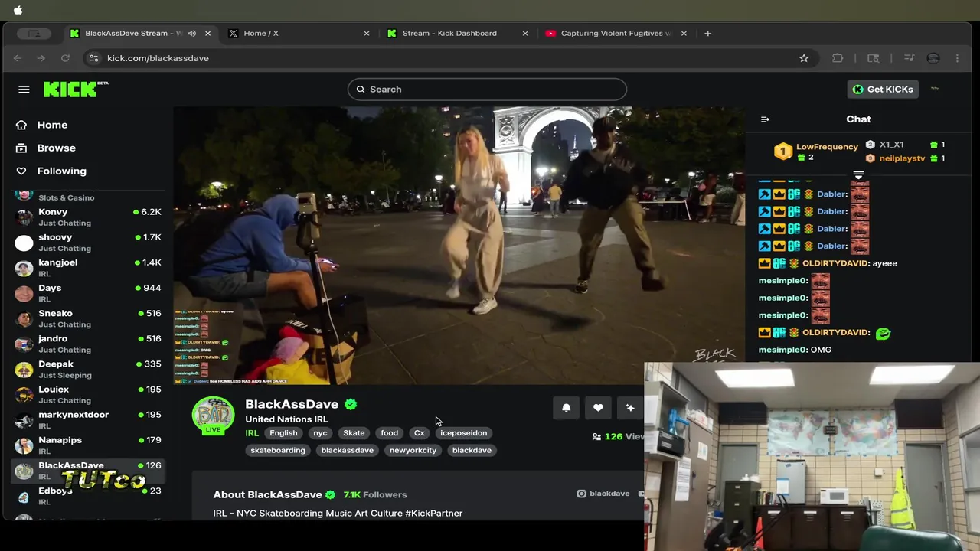Go back with browser back arrow
Screen dimensions: 980x551
click(x=18, y=58)
